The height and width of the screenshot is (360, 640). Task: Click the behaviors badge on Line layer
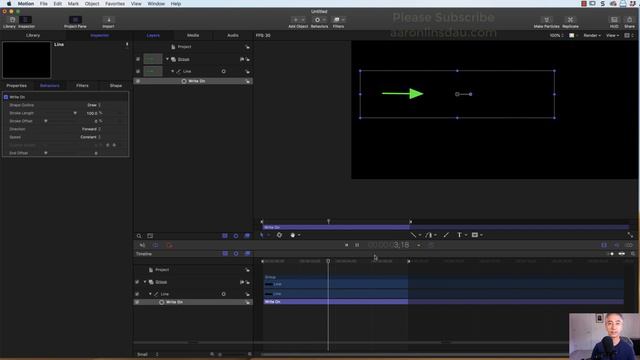[x=224, y=71]
